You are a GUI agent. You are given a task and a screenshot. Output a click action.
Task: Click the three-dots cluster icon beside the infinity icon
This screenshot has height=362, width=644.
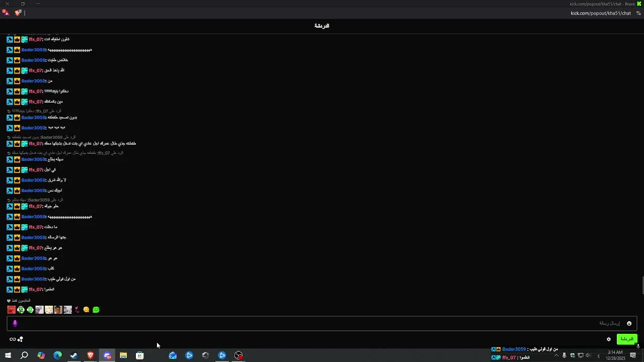tap(20, 339)
